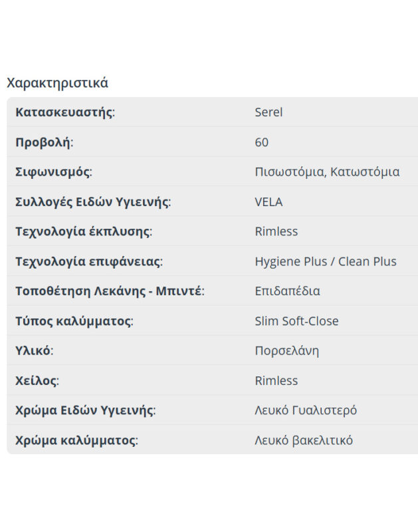Click the Χείλος label

pos(37,380)
